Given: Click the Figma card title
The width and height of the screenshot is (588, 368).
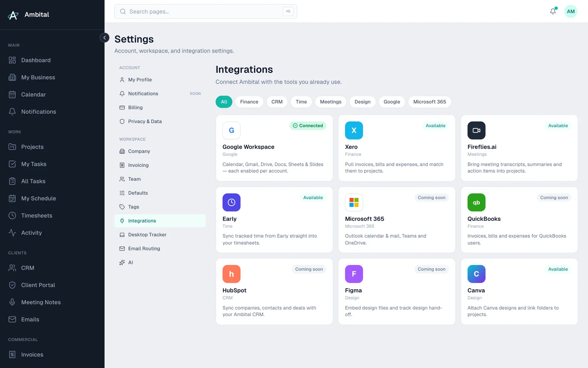Looking at the screenshot, I should pos(354,291).
